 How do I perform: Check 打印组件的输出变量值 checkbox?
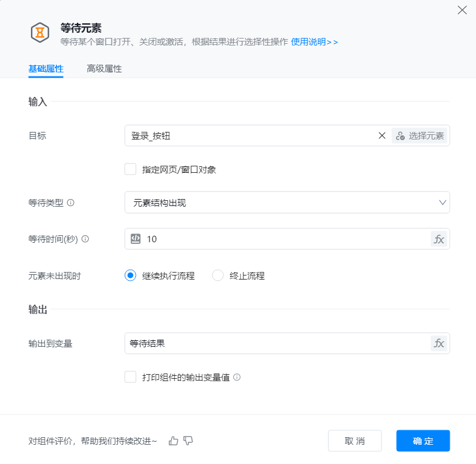(x=130, y=377)
